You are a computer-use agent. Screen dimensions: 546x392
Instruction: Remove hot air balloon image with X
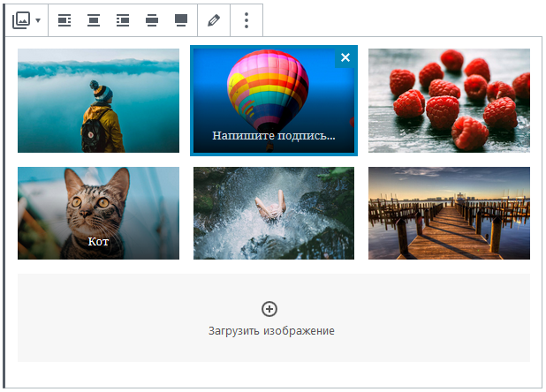click(345, 57)
